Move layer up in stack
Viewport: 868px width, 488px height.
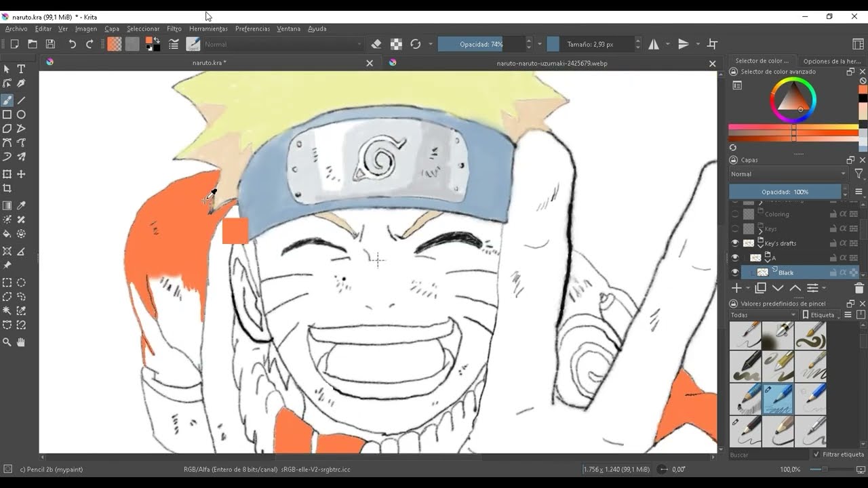click(795, 288)
